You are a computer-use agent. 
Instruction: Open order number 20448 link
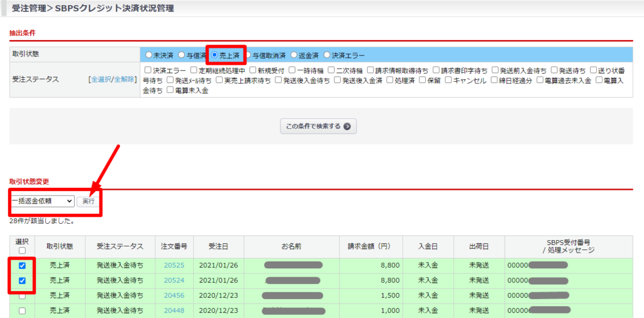[x=174, y=310]
